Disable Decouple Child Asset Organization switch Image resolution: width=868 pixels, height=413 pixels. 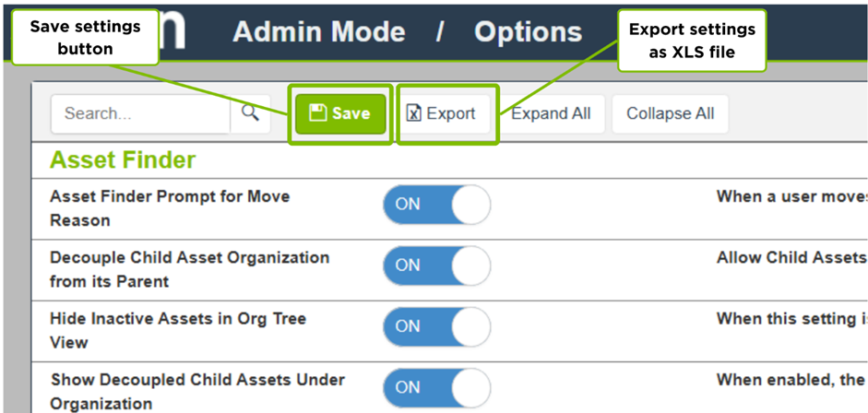[436, 265]
